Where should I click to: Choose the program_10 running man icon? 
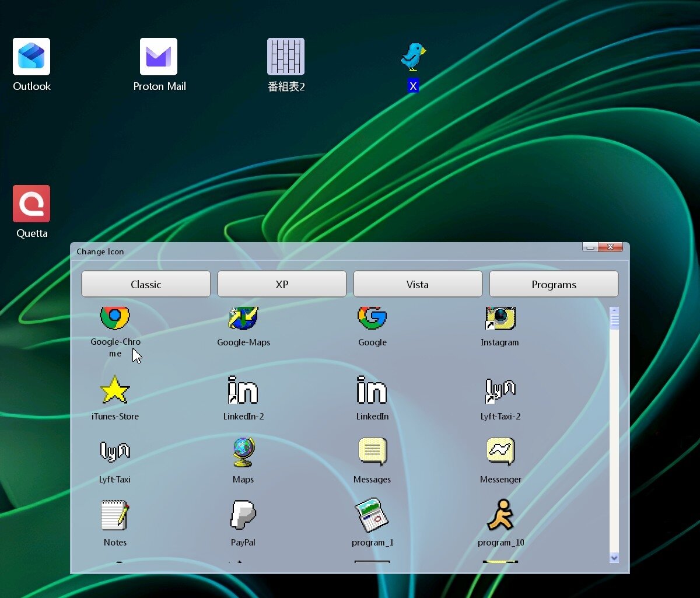click(x=501, y=515)
